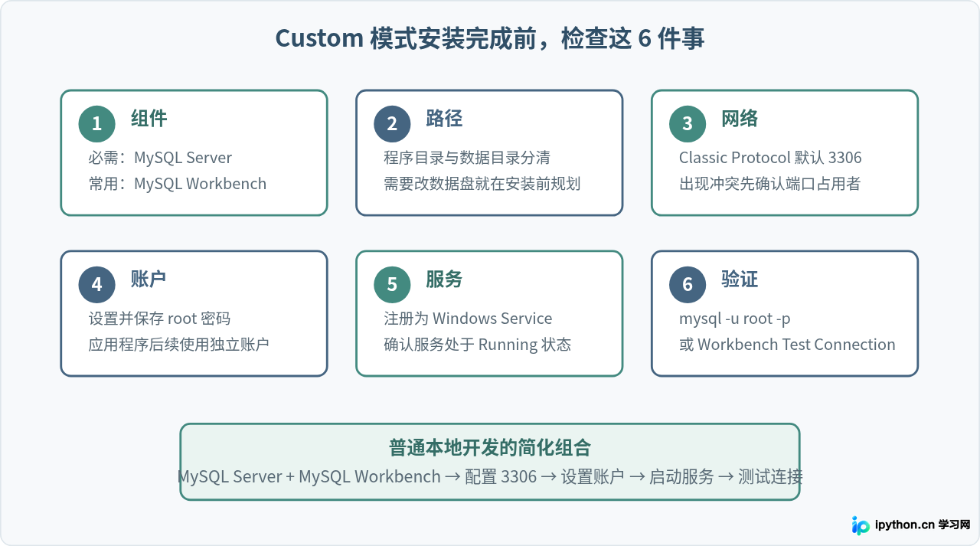
Task: Click the line '出现冲突先确认端口占用者'
Action: [770, 184]
